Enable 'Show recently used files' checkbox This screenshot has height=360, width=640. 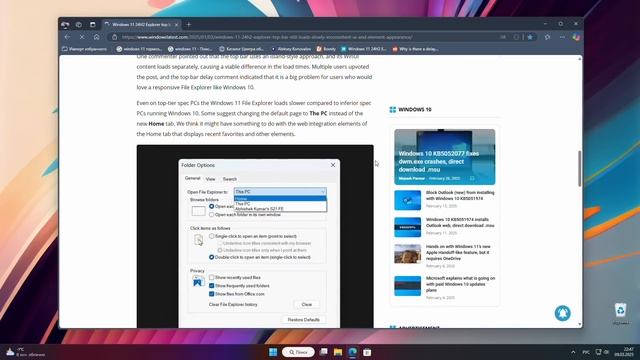pyautogui.click(x=211, y=277)
